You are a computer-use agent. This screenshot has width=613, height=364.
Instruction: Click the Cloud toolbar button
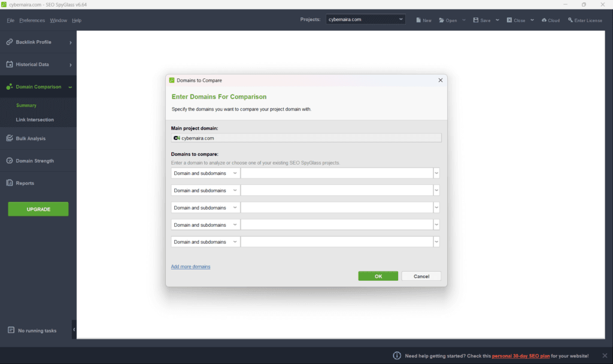[551, 20]
